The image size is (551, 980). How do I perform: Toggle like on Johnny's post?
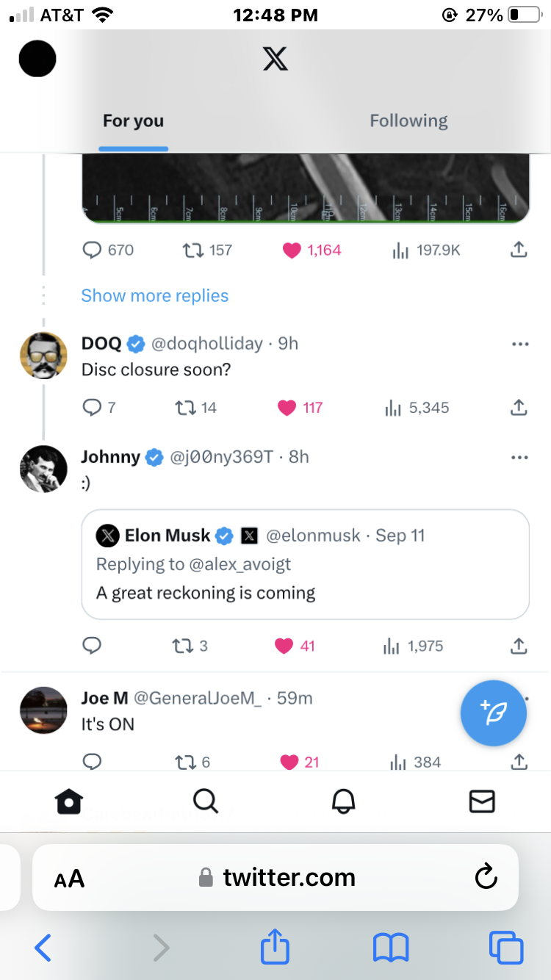pyautogui.click(x=284, y=646)
